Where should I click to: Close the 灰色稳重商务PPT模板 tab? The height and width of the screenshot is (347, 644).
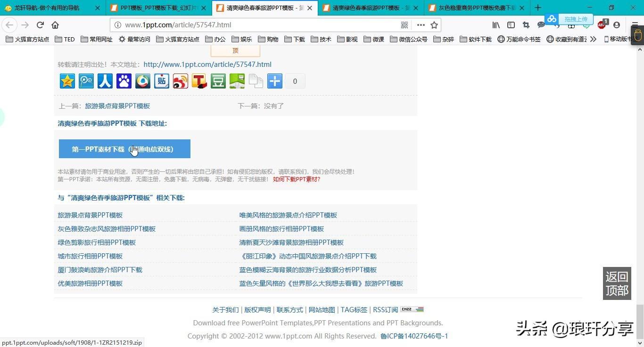click(521, 8)
